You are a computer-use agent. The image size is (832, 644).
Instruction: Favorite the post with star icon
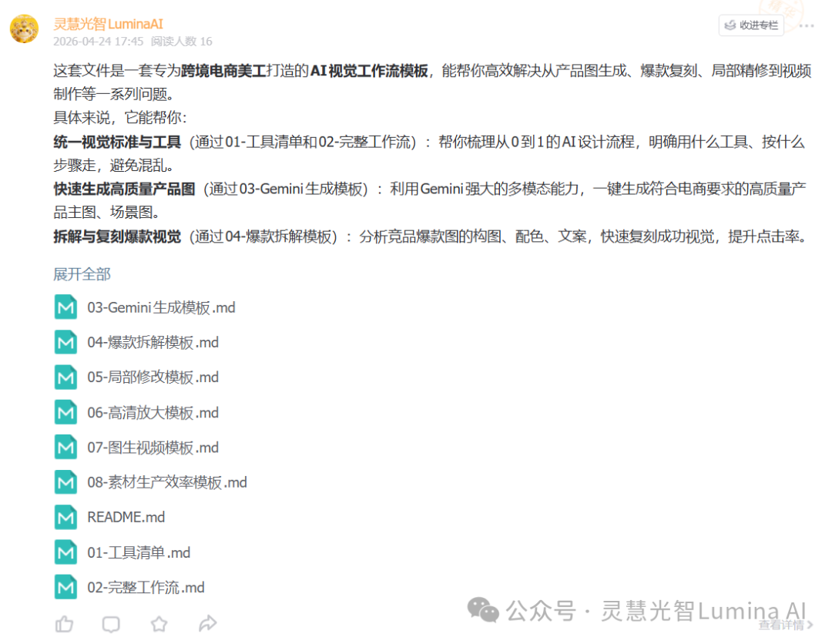(x=159, y=624)
